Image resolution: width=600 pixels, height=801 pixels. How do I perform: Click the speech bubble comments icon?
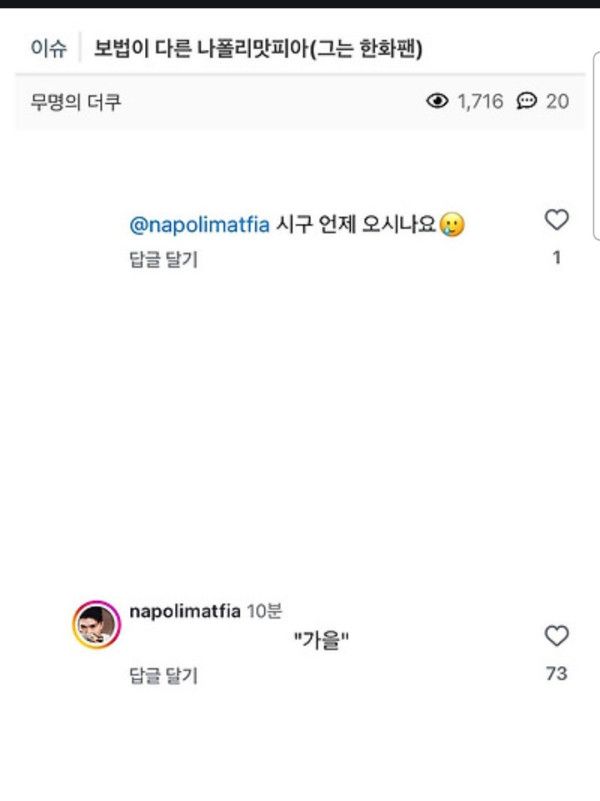[526, 101]
